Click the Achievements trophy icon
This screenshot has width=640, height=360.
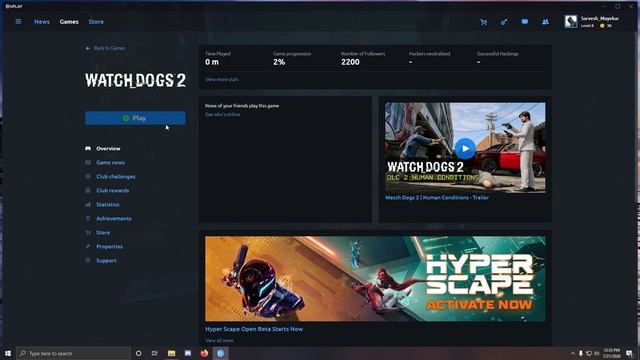point(88,218)
